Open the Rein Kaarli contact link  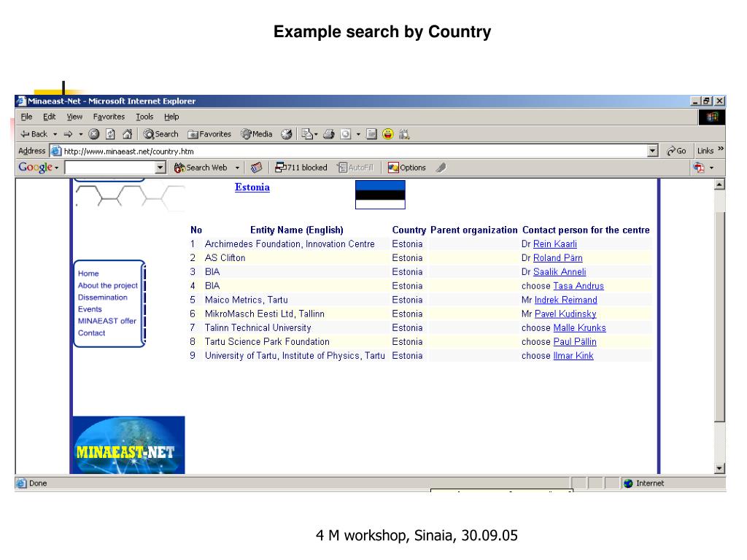[555, 244]
